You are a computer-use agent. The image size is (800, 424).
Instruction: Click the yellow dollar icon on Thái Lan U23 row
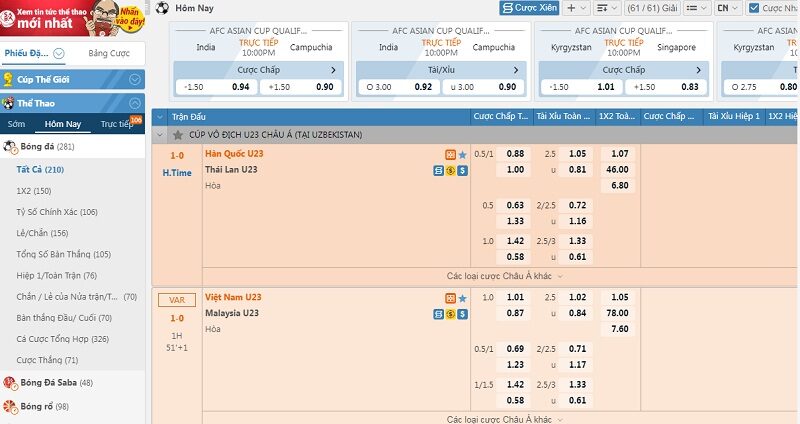click(x=450, y=171)
